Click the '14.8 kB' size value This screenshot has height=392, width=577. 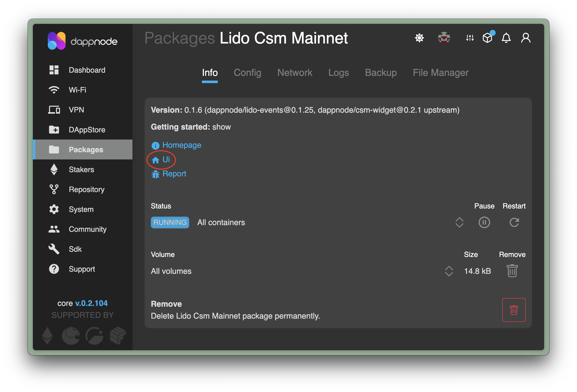[477, 271]
